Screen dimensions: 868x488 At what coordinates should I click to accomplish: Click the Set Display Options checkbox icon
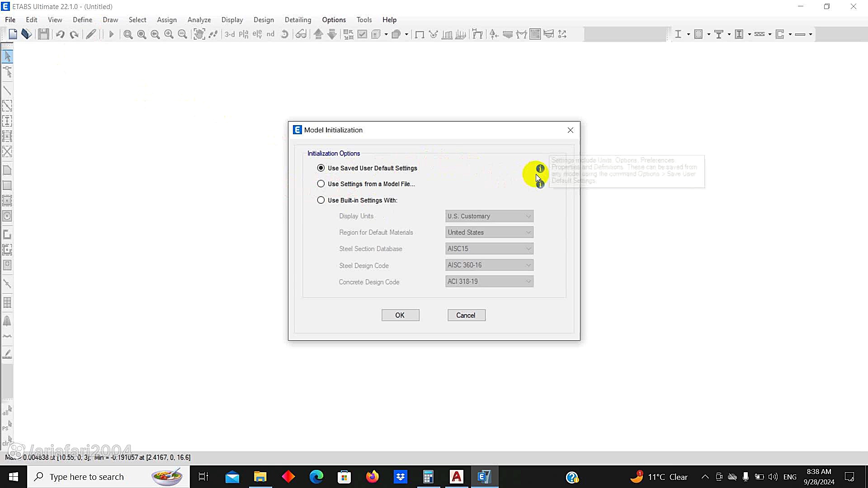(x=362, y=34)
